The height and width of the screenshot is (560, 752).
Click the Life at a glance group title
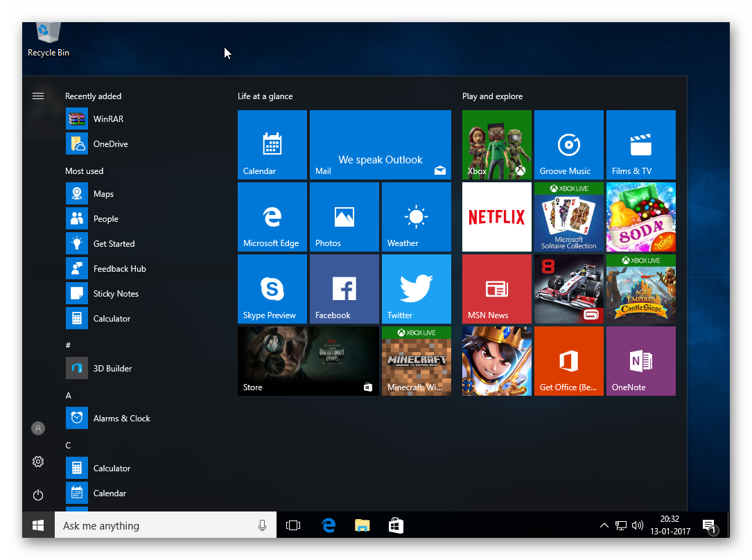click(x=265, y=96)
